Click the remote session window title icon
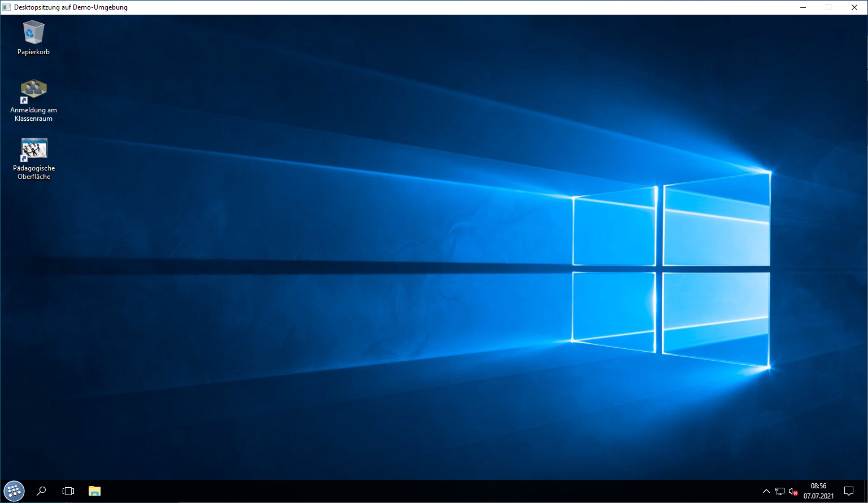Screen dimensions: 868x503 click(7, 7)
